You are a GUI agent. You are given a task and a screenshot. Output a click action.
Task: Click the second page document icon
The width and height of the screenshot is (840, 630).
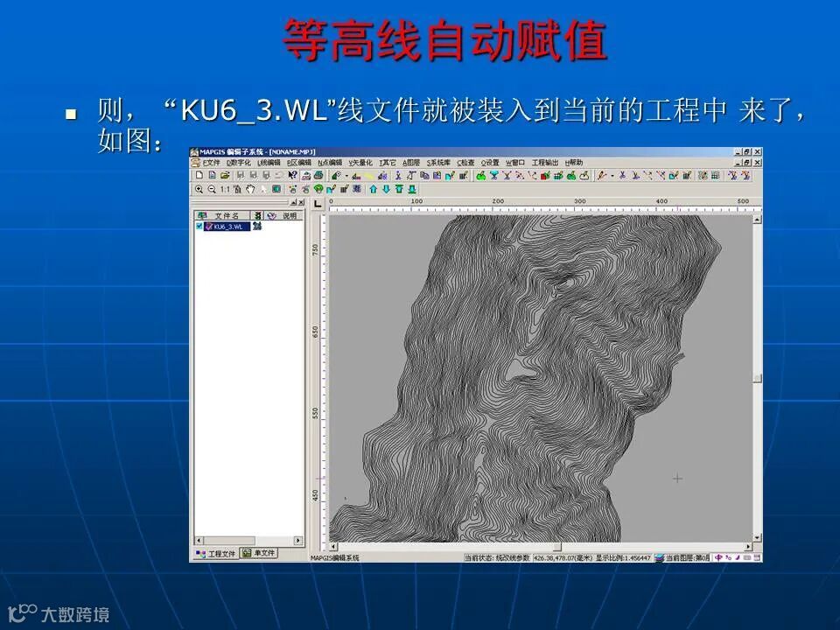click(x=213, y=175)
